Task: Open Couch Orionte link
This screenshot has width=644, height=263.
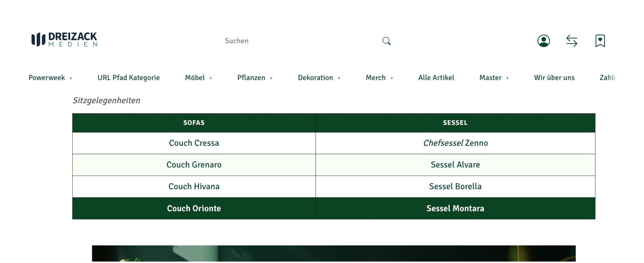Action: point(194,208)
